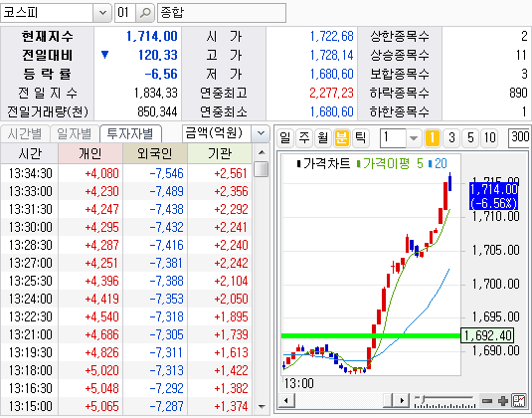Click table scrollbar down arrow
532x418 pixels.
(x=262, y=406)
